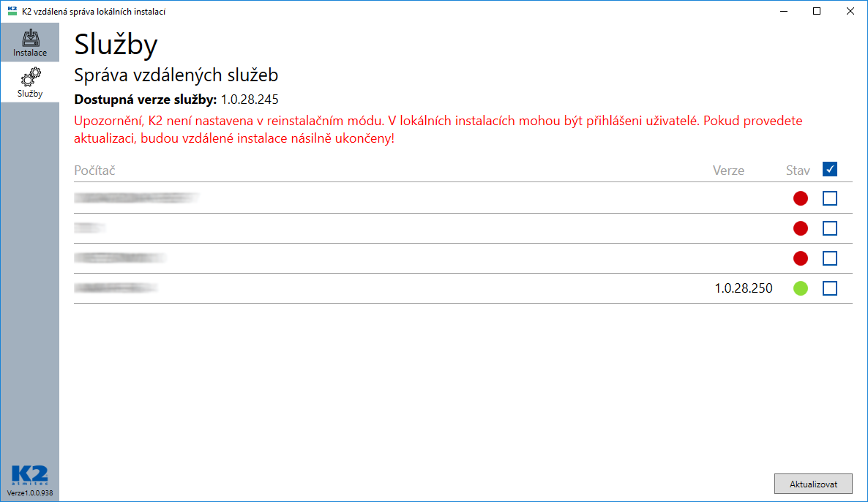
Task: Click the K2 title bar app icon
Action: (x=12, y=11)
